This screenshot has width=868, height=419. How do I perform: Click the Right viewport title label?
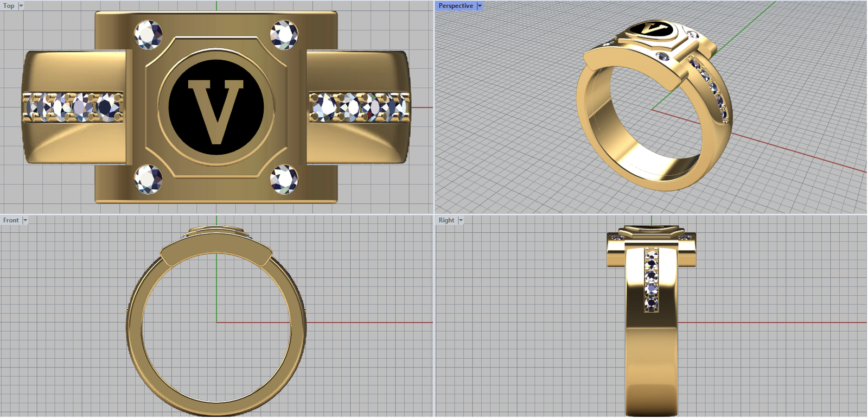coord(446,220)
